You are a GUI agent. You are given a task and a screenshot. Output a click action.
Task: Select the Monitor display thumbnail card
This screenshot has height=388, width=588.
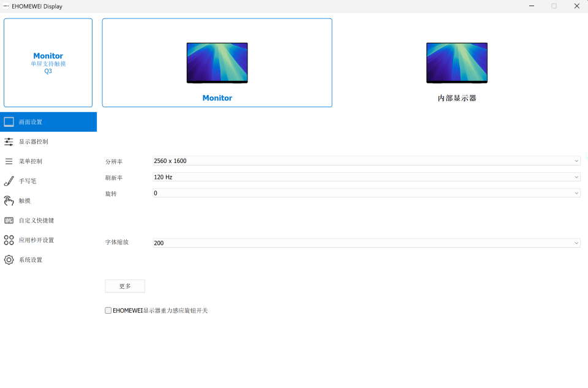coord(217,63)
